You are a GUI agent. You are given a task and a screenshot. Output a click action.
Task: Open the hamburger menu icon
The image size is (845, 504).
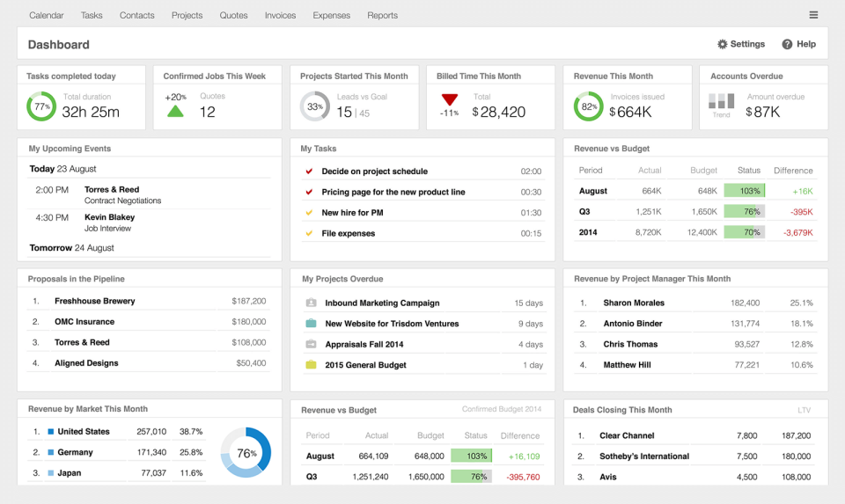pos(813,15)
